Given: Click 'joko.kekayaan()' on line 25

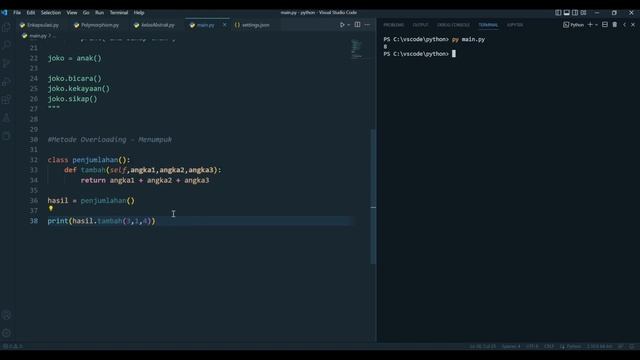Looking at the screenshot, I should (78, 89).
